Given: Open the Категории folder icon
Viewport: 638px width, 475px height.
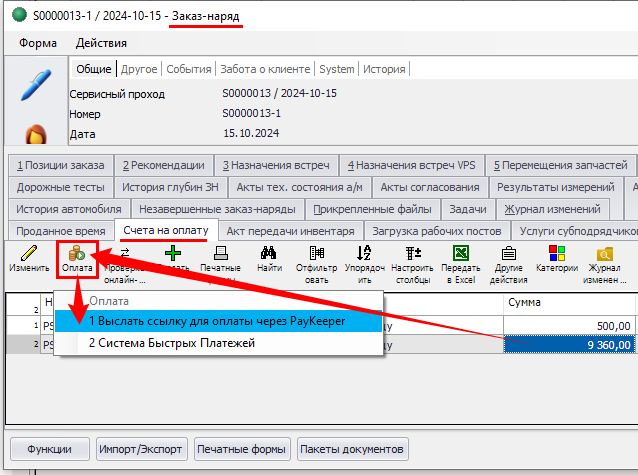Looking at the screenshot, I should click(x=556, y=254).
